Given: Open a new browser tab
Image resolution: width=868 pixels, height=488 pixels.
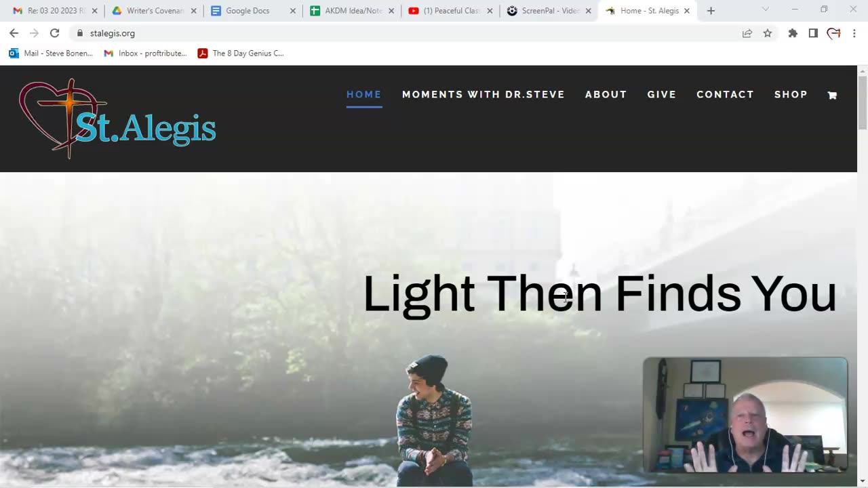Looking at the screenshot, I should [x=711, y=11].
